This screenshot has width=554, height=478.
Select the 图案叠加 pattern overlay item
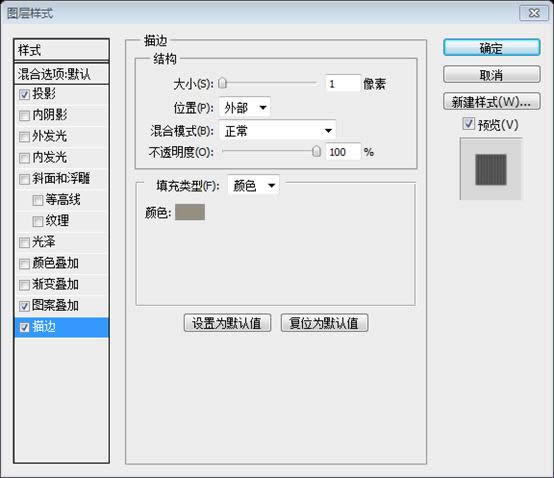tap(61, 306)
